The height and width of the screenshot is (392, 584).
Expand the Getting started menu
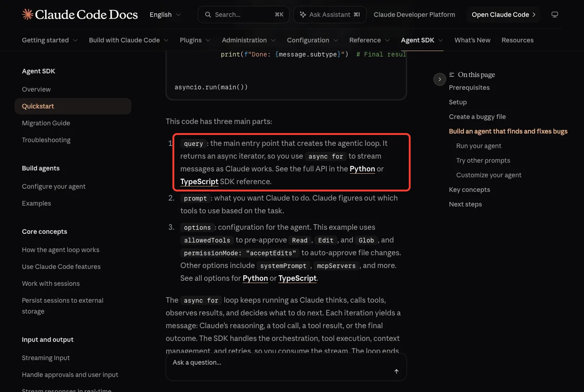(50, 40)
